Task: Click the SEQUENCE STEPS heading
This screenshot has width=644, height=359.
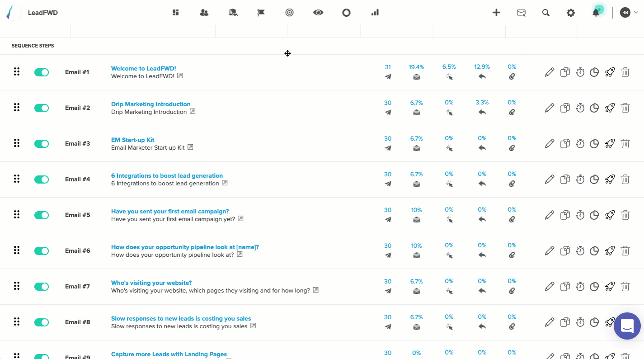Action: [x=33, y=46]
